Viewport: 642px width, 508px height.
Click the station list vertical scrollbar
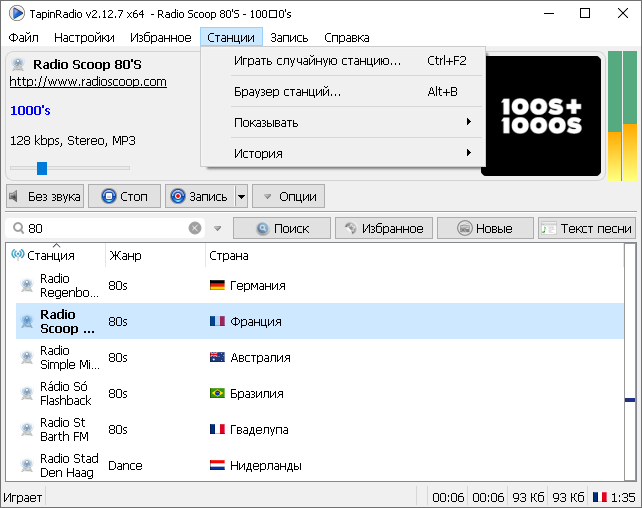click(630, 362)
